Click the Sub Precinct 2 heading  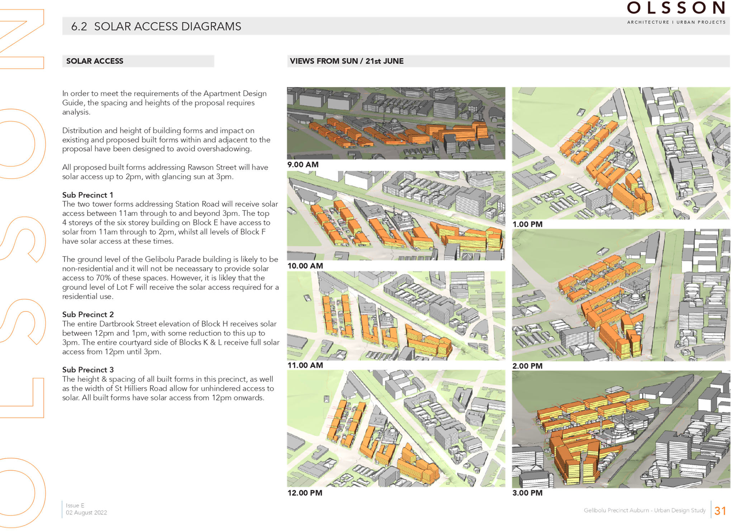(88, 314)
